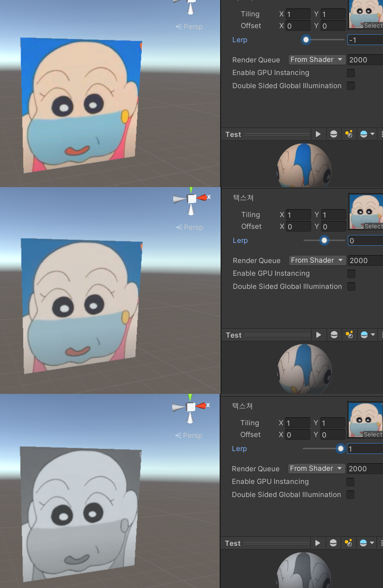Click gray downward cone of middle scene gizmo
Screen dimensions: 383x588
click(191, 210)
